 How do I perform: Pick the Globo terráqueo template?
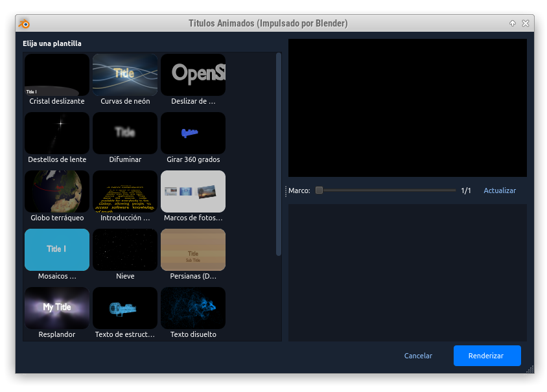(x=57, y=192)
